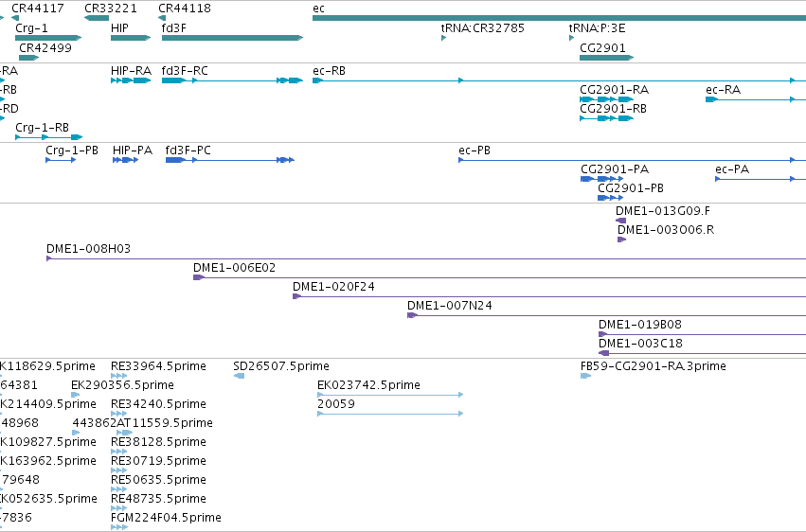This screenshot has height=532, width=806.
Task: Select the RE48735.5prime EST
Action: pos(119,509)
